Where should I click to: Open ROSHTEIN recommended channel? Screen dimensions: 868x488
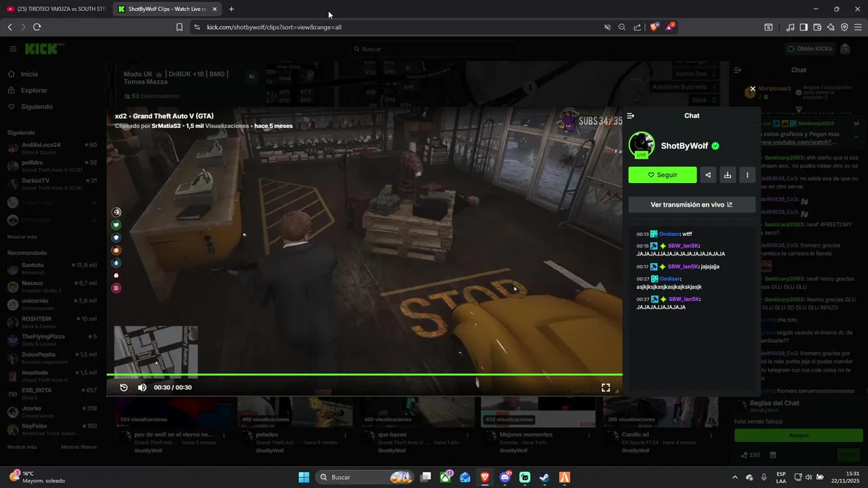52,322
